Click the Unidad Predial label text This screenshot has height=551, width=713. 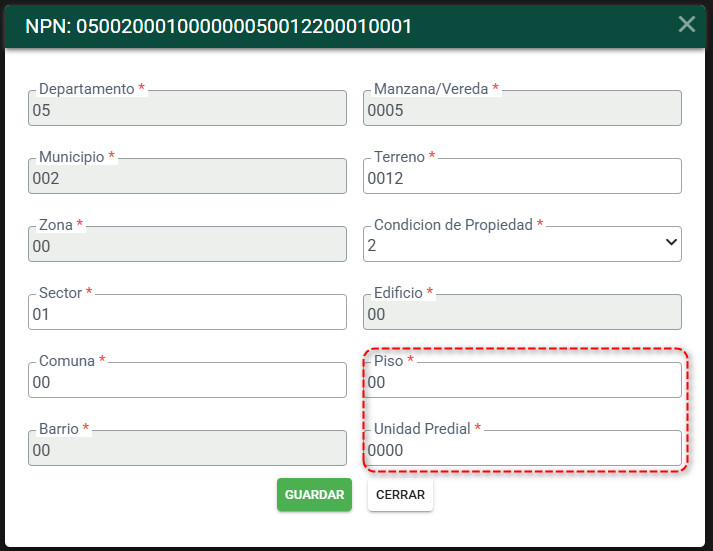click(422, 429)
